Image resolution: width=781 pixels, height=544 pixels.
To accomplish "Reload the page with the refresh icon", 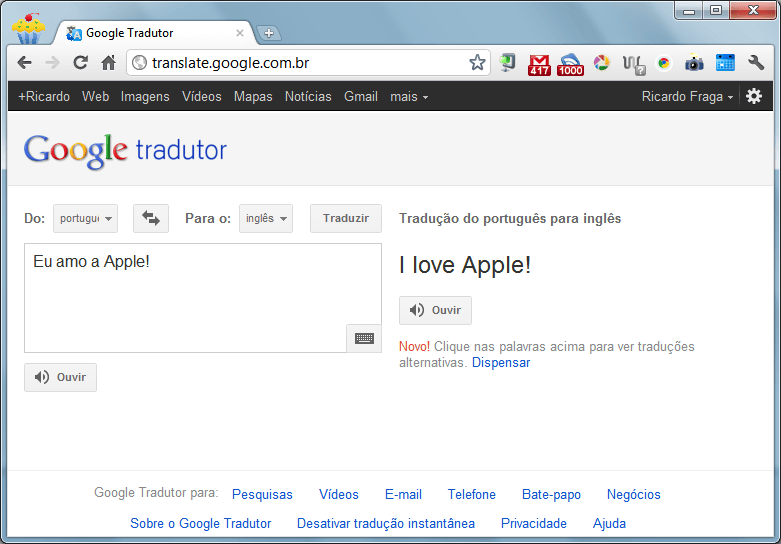I will point(81,63).
